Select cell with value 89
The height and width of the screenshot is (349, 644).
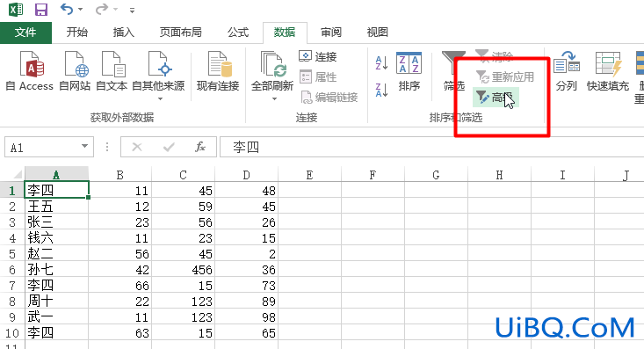tap(246, 302)
